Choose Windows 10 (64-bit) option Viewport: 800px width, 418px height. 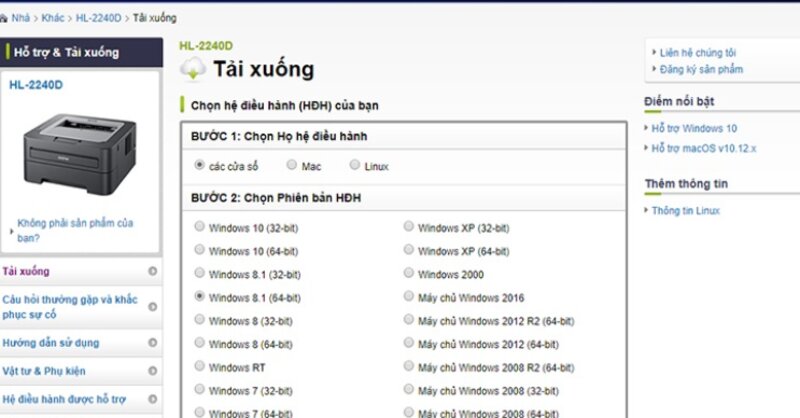[x=199, y=250]
